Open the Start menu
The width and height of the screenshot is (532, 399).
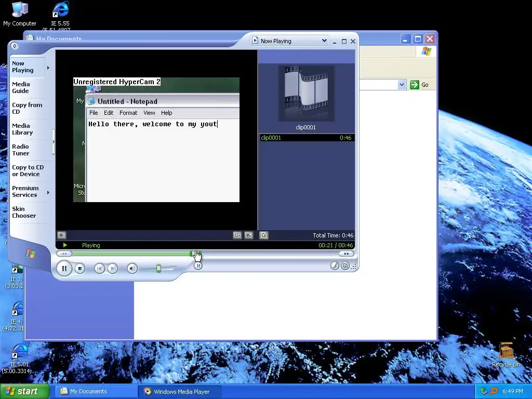pos(25,392)
